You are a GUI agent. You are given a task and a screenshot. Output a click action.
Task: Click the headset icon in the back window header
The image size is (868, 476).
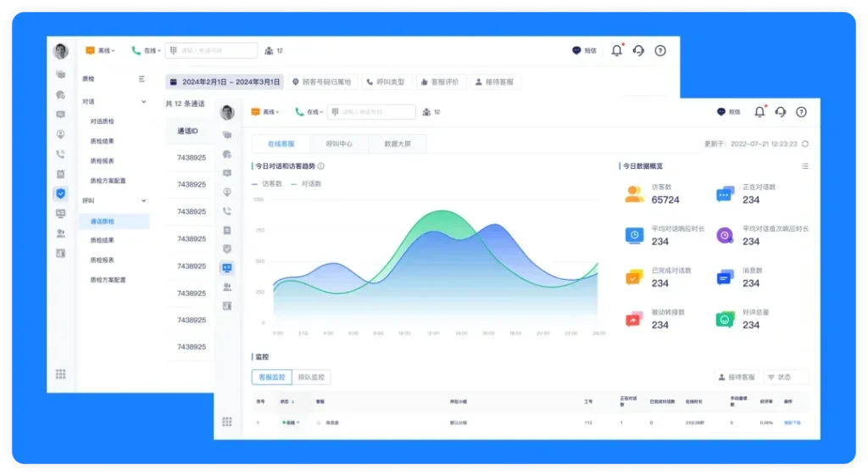tap(638, 51)
